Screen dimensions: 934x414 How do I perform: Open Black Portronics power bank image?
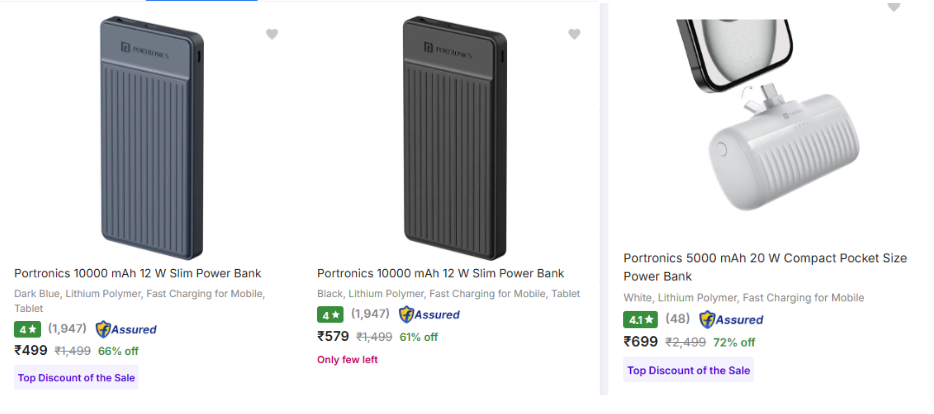click(456, 138)
